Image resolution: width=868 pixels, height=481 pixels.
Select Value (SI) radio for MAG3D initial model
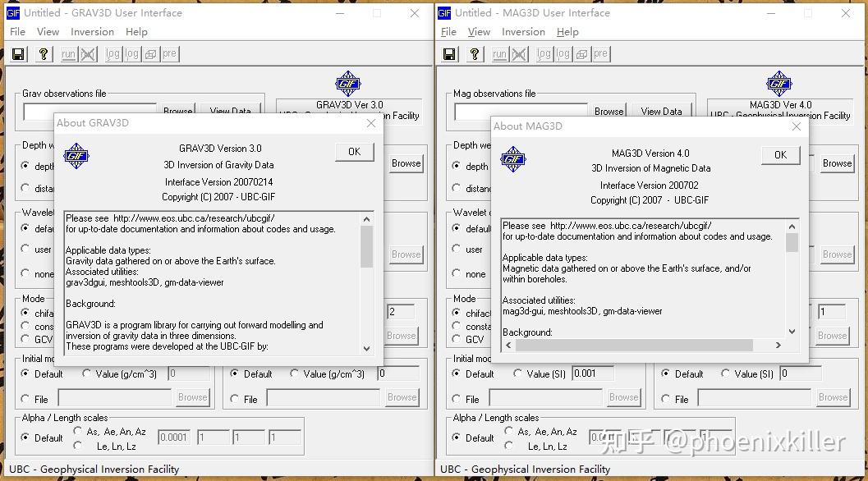tap(517, 373)
